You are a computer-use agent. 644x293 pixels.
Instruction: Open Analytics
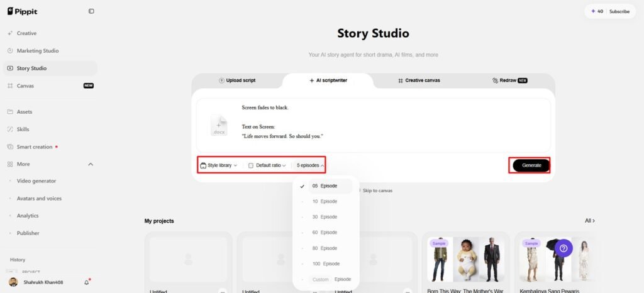(x=50, y=216)
